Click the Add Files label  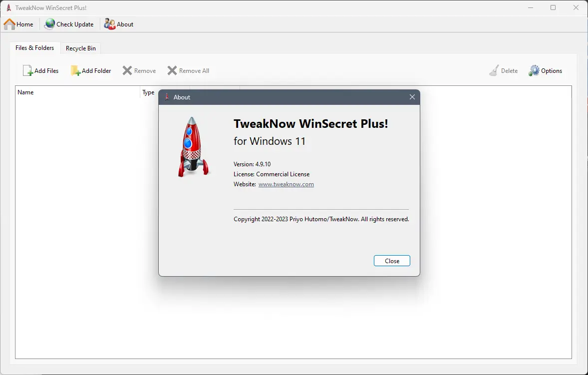tap(46, 71)
